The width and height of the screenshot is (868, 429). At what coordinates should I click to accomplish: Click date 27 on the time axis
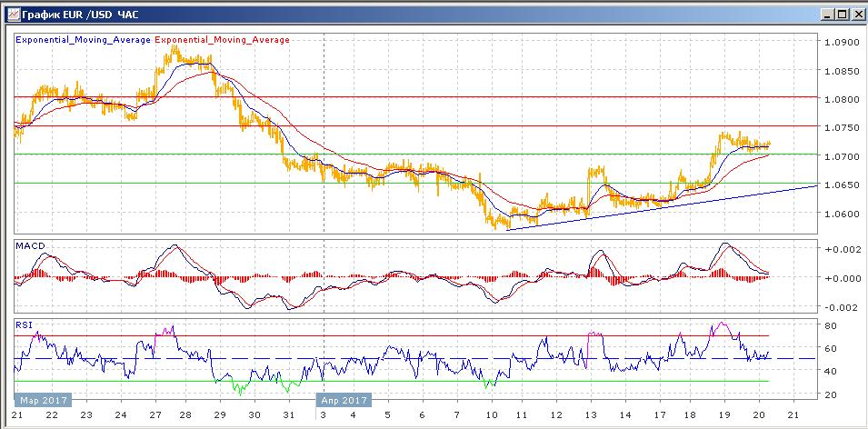[155, 414]
